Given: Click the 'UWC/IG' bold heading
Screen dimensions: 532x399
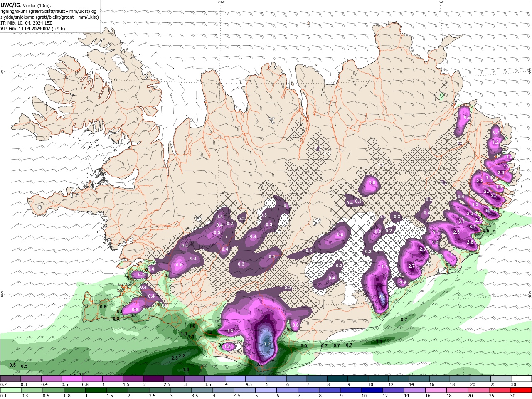Looking at the screenshot, I should (x=10, y=5).
